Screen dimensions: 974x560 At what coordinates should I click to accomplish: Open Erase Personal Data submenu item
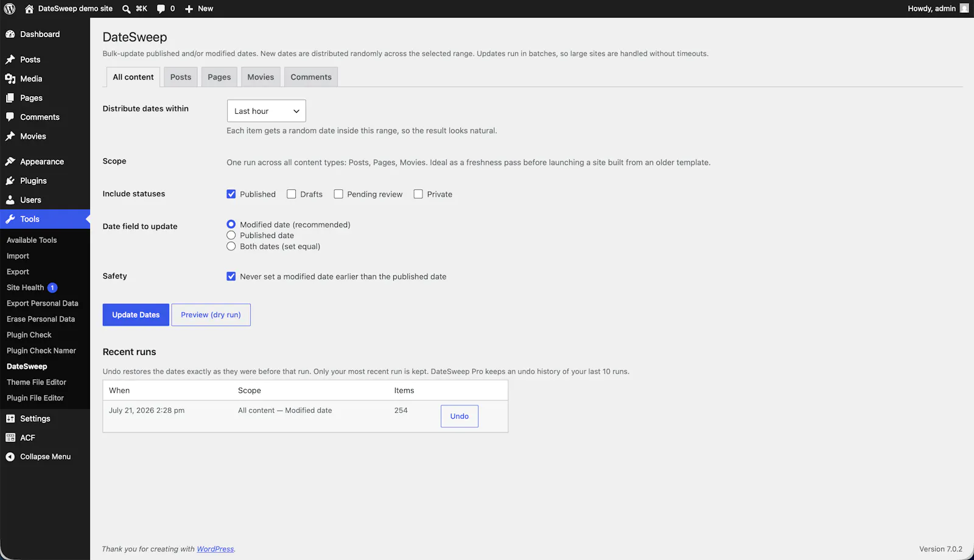click(x=41, y=320)
